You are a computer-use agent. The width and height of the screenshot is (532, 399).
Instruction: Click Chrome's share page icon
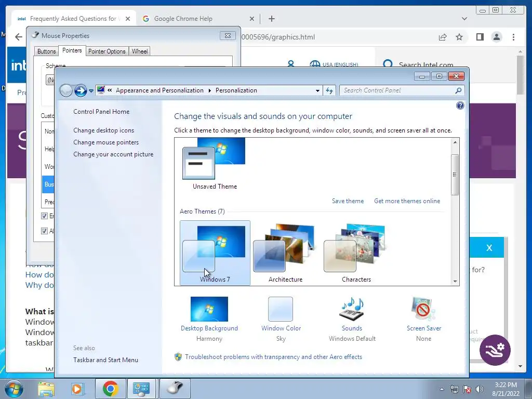[x=443, y=37]
